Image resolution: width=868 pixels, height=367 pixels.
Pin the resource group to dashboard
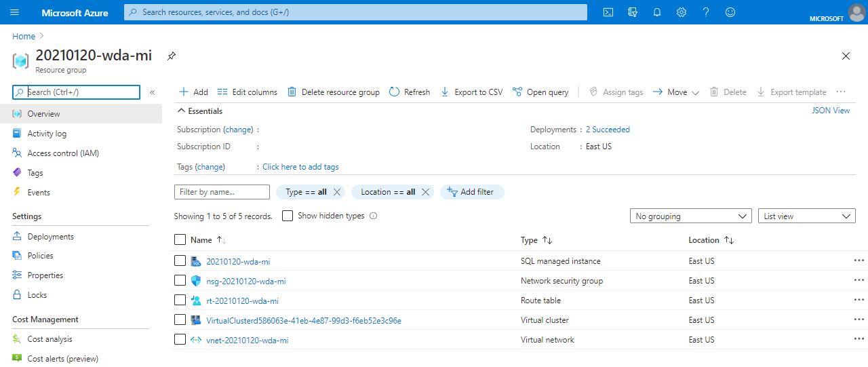172,56
